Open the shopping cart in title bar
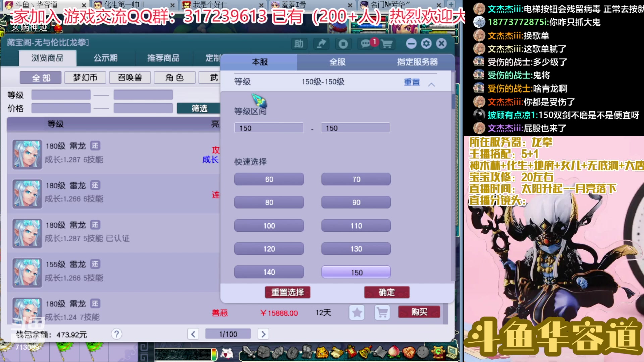 [x=387, y=44]
